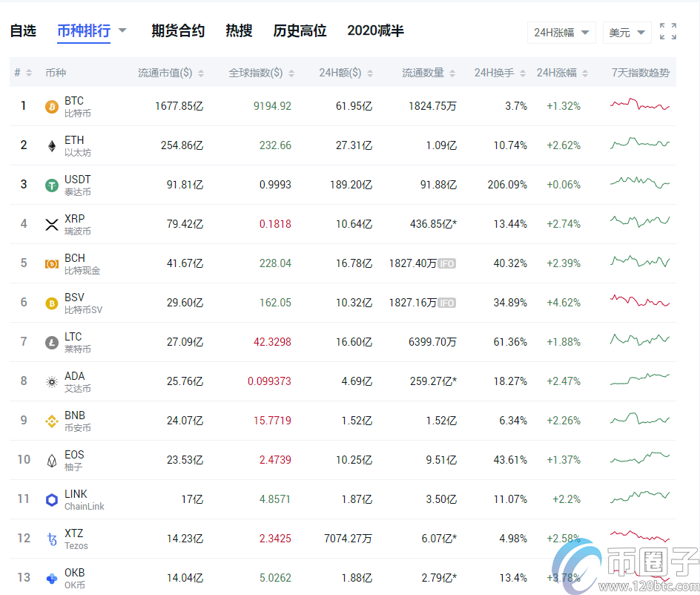Click the BNB Binance coin logo
This screenshot has height=595, width=700.
pos(52,421)
